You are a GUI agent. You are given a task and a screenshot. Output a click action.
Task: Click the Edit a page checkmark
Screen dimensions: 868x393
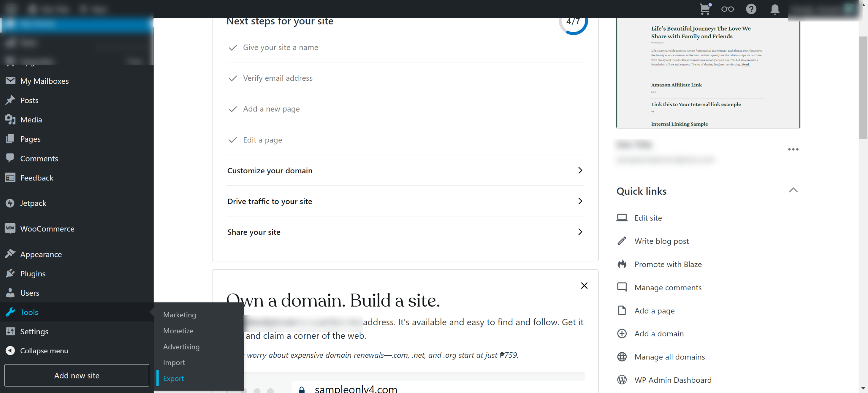tap(233, 140)
